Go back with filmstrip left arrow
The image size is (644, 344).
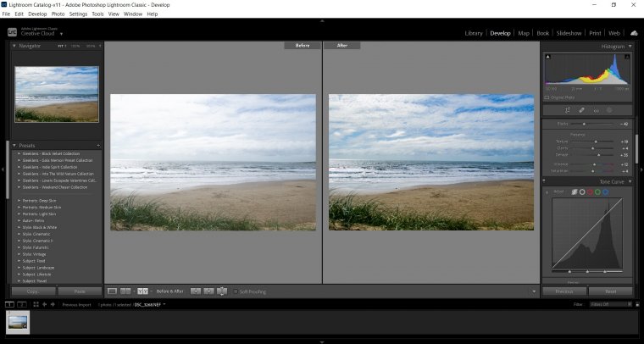(44, 304)
